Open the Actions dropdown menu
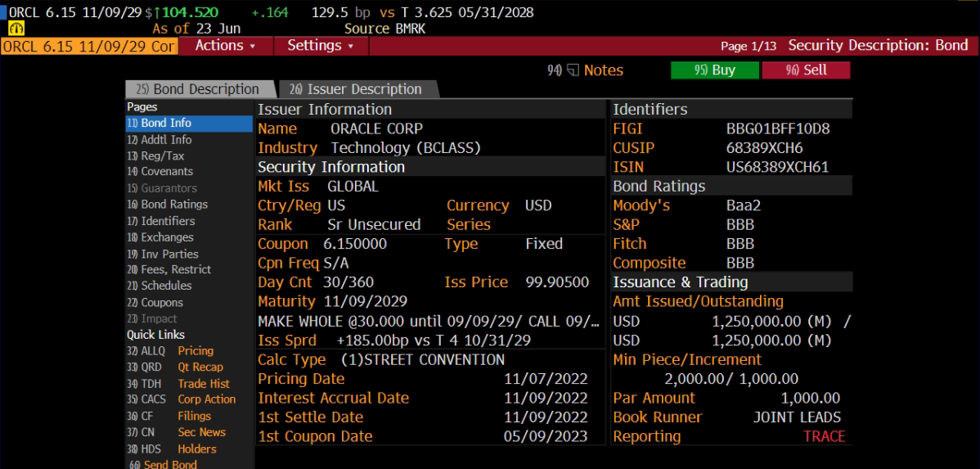Viewport: 980px width, 469px height. [226, 46]
